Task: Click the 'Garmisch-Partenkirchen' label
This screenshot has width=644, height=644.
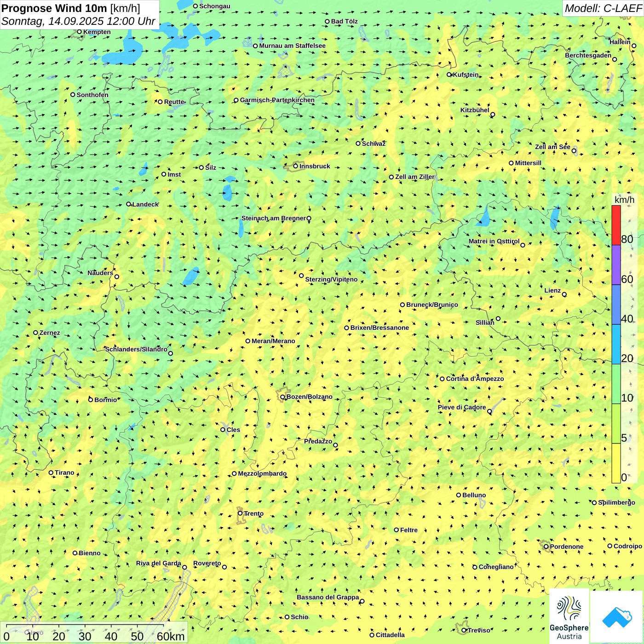Action: point(277,100)
